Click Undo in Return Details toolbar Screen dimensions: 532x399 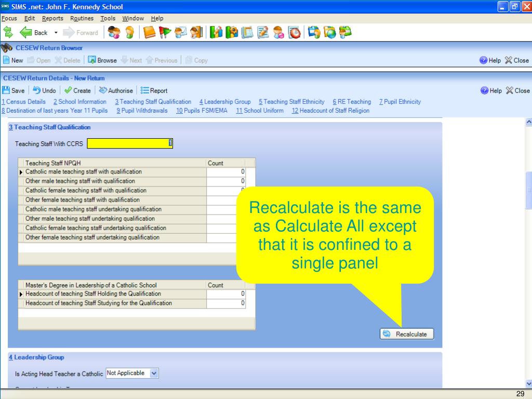coord(45,90)
